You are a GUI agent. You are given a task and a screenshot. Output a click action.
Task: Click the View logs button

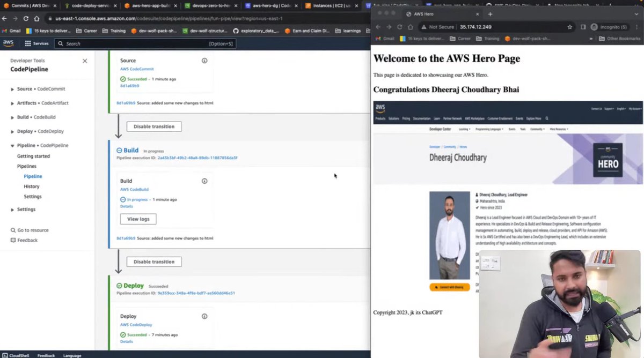tap(138, 219)
